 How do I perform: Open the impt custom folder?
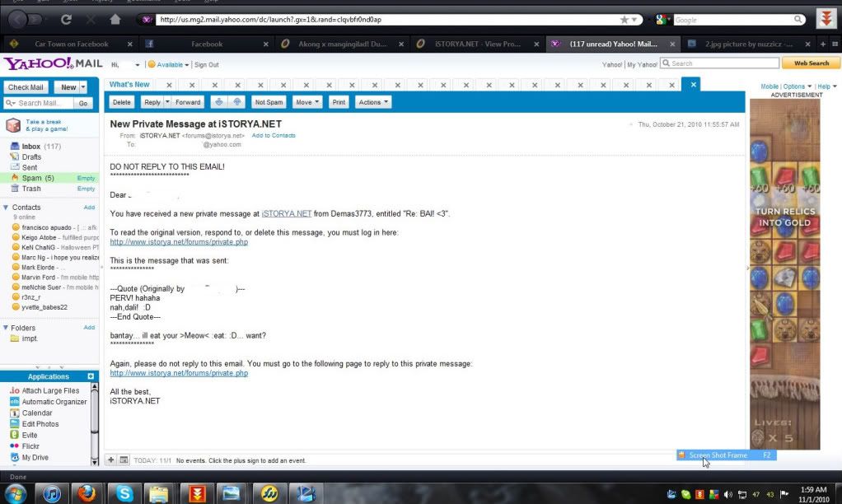(29, 338)
